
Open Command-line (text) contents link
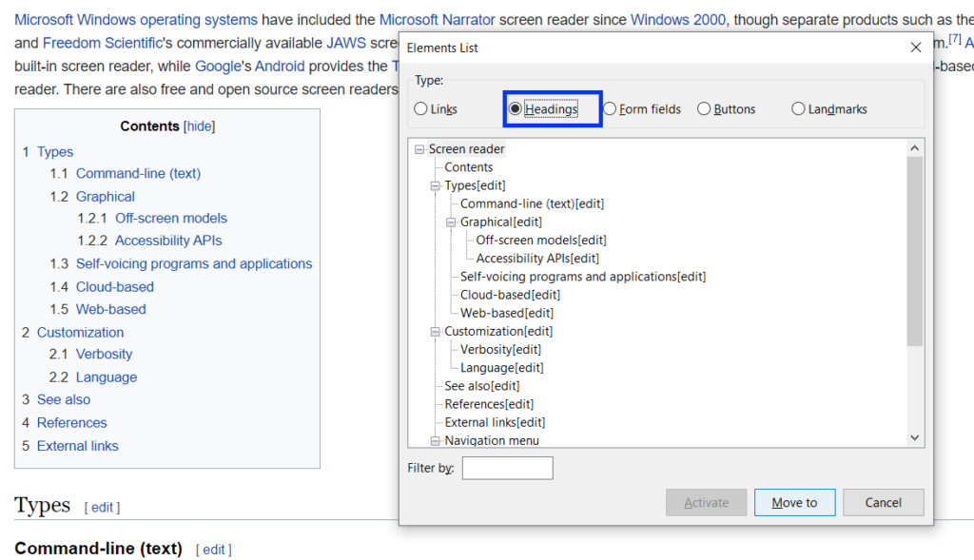[138, 174]
